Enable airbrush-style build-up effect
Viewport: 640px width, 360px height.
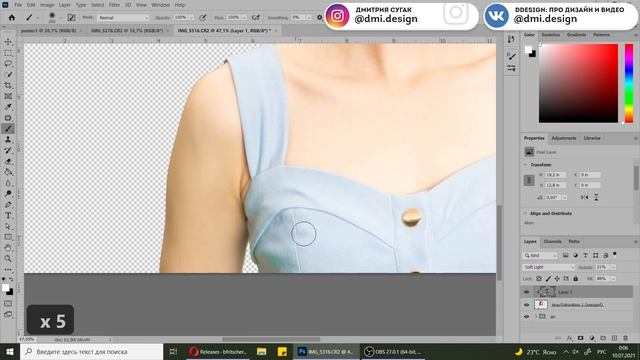pyautogui.click(x=256, y=18)
